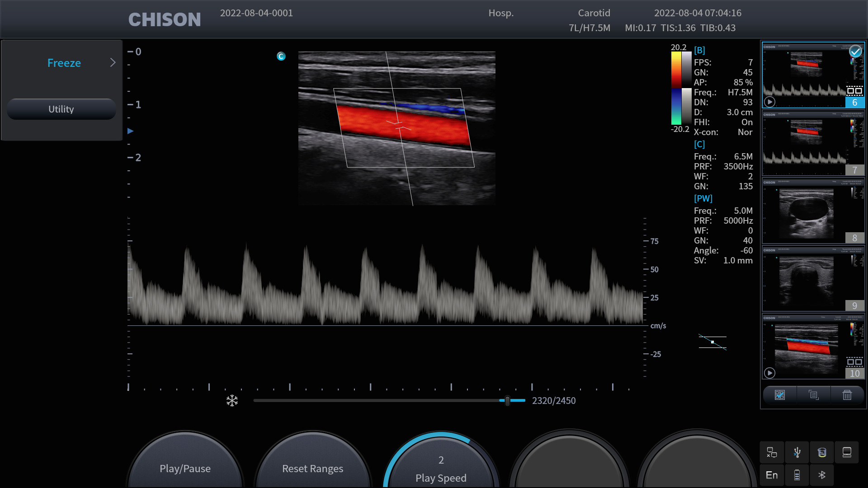
Task: Open the on-screen keyboard icon
Action: point(847,452)
